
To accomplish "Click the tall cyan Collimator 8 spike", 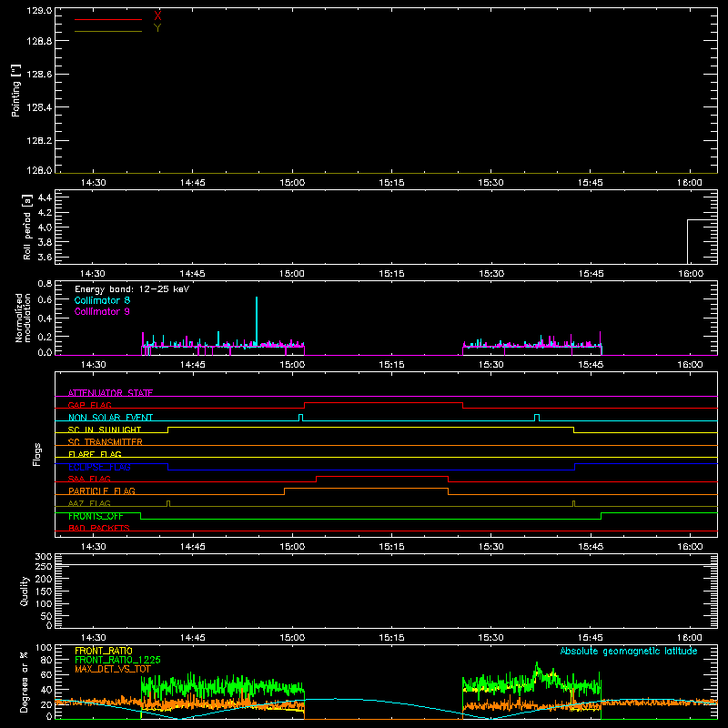I will 257,321.
